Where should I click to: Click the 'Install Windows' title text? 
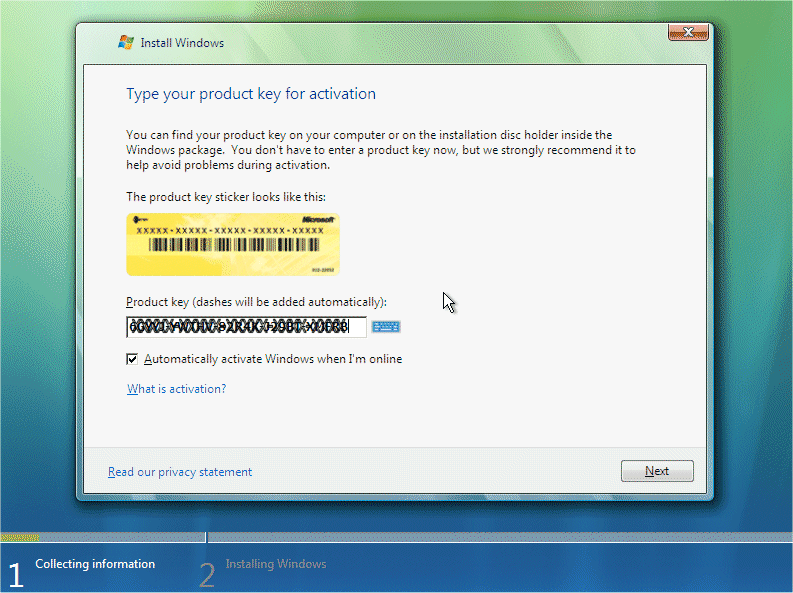click(x=182, y=43)
